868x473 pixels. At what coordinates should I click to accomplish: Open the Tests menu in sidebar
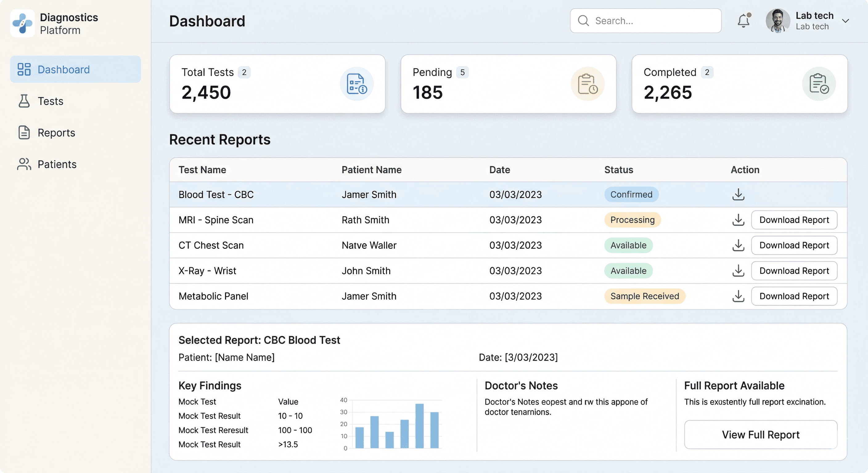(x=51, y=101)
